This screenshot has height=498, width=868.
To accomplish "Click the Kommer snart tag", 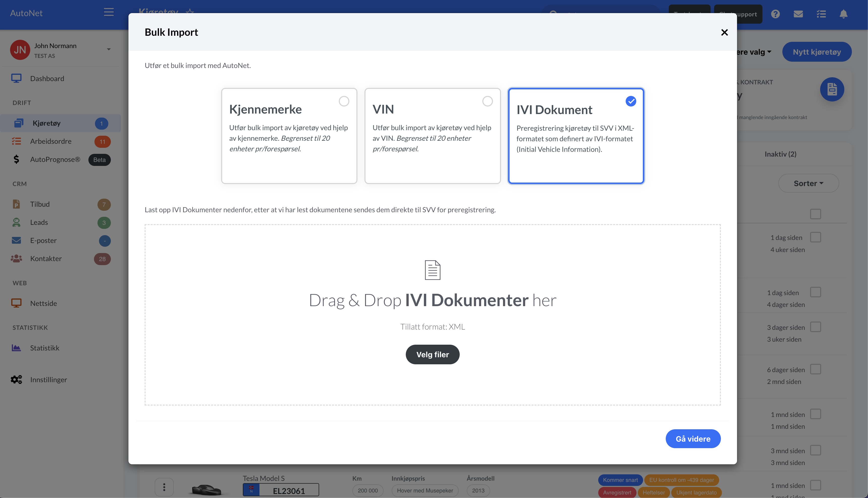I will [x=620, y=480].
